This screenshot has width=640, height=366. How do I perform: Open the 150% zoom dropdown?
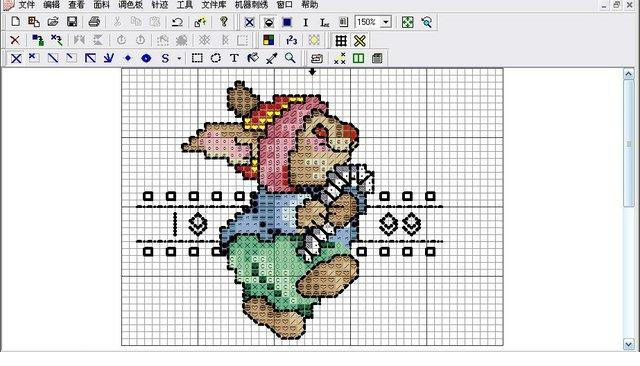(x=386, y=22)
